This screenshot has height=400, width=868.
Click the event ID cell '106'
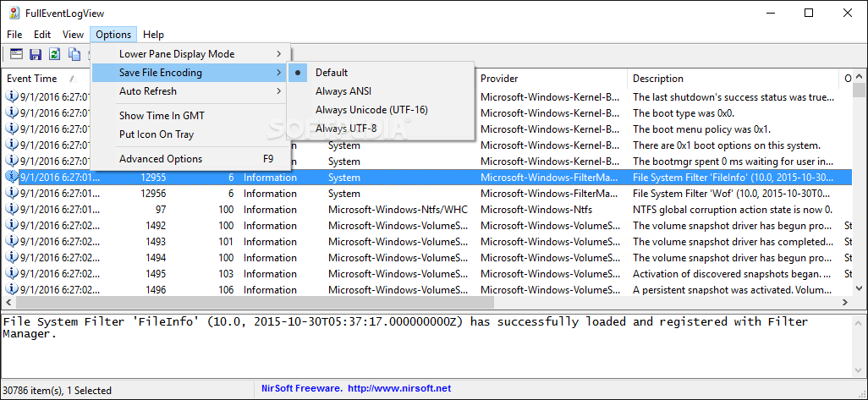click(x=226, y=290)
